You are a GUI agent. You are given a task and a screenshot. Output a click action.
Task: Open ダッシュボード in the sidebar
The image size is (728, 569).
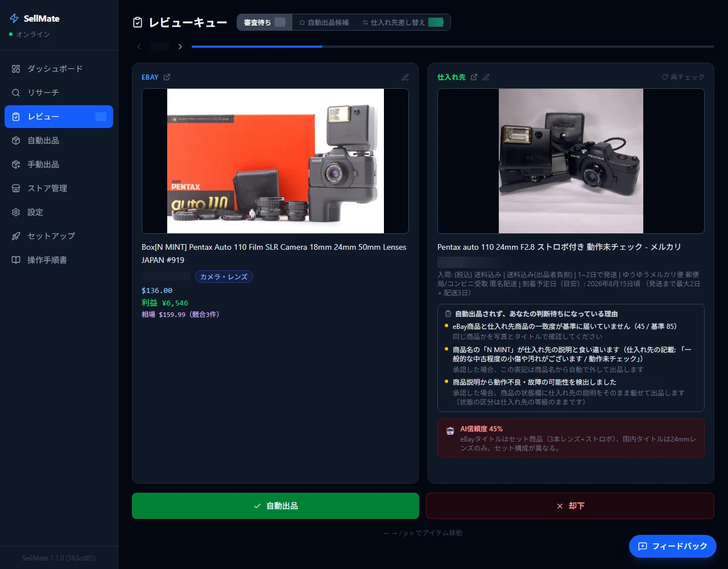click(59, 69)
